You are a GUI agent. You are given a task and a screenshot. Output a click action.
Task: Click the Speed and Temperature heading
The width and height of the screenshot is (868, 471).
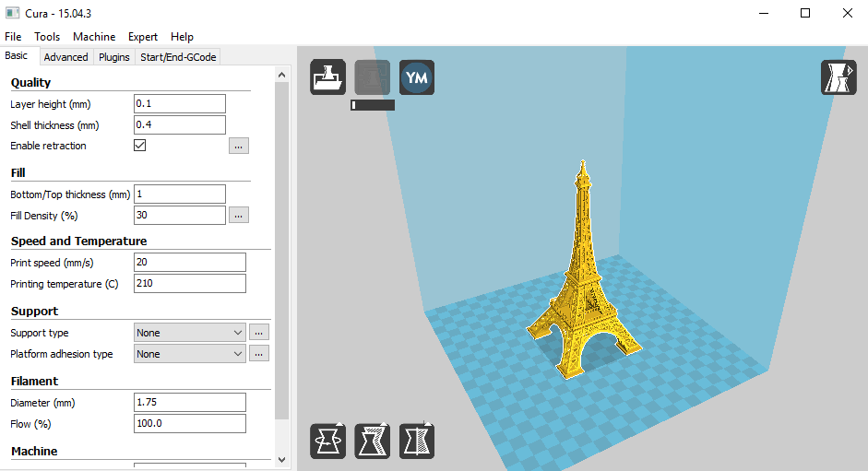(x=78, y=241)
